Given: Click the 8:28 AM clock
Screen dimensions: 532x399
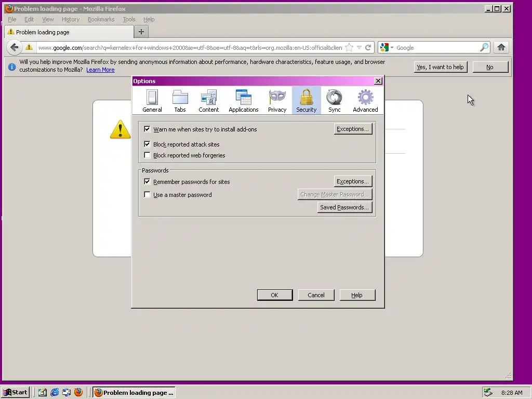Looking at the screenshot, I should click(512, 393).
